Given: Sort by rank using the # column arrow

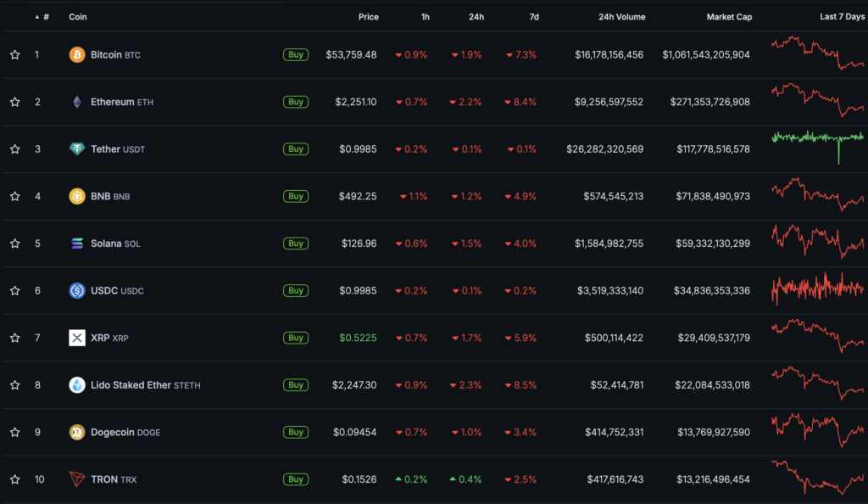Looking at the screenshot, I should coord(37,17).
